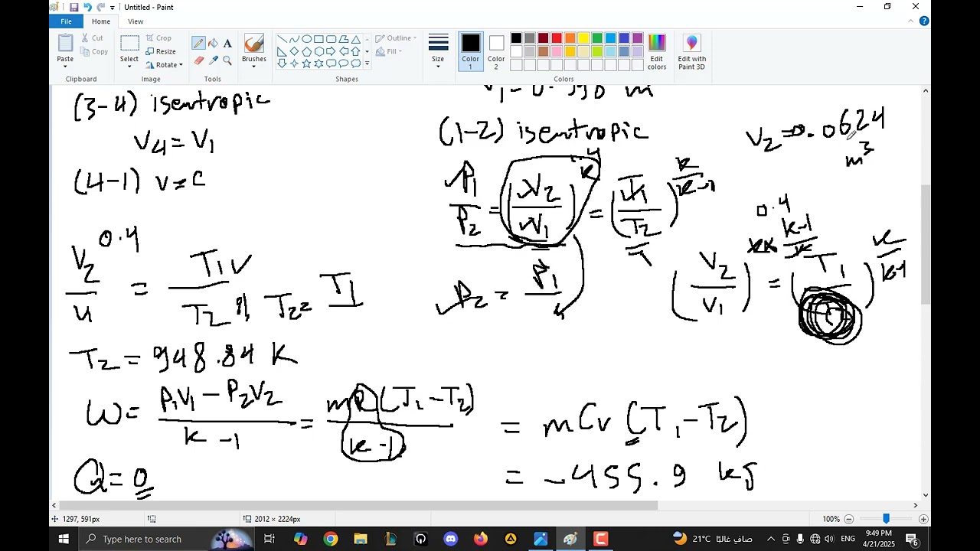The image size is (980, 551).
Task: Click the ENG language indicator
Action: click(848, 539)
